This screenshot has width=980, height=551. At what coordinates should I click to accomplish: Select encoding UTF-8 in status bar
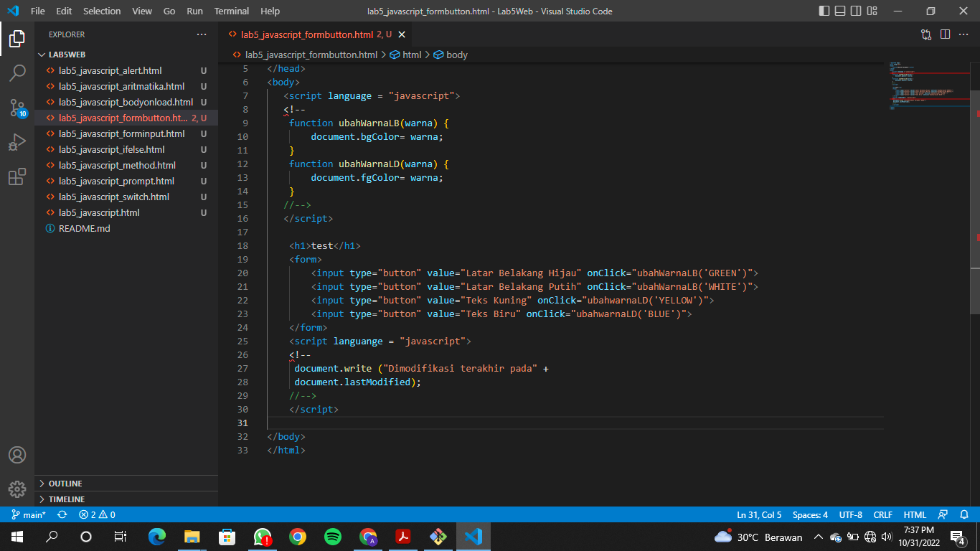click(850, 514)
